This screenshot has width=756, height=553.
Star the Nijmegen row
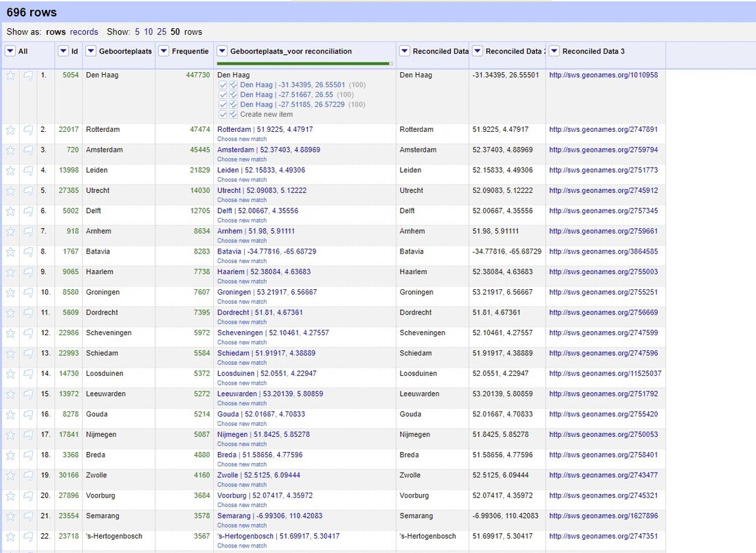[10, 435]
